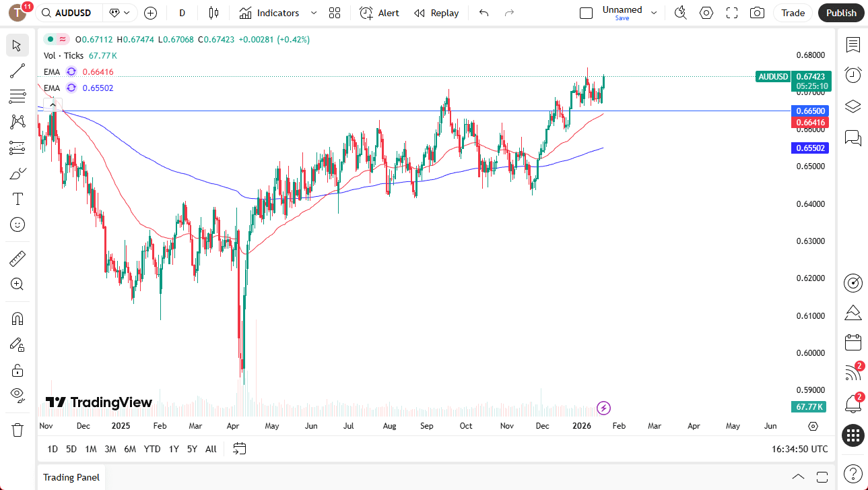The height and width of the screenshot is (490, 868).
Task: Open the Fibonacci retracement tools
Action: tap(18, 96)
